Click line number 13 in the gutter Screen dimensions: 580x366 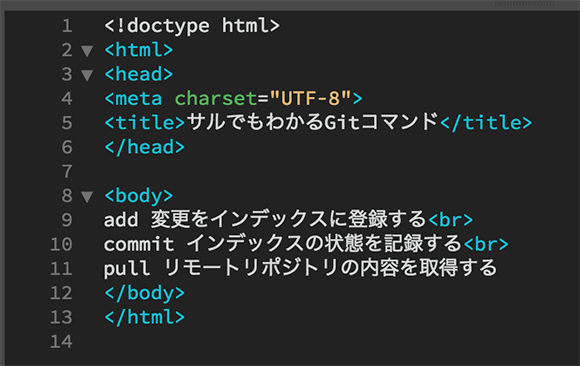pyautogui.click(x=61, y=317)
